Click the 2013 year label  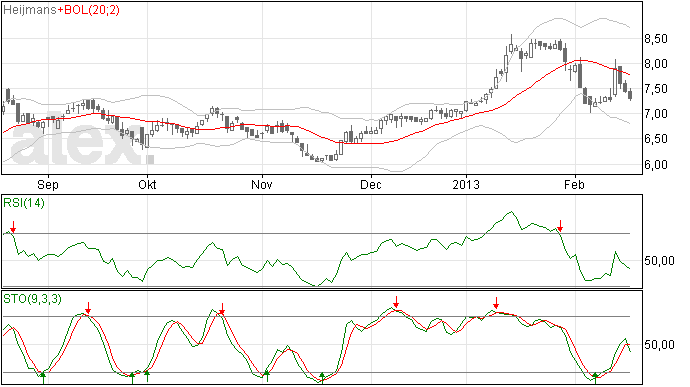click(x=466, y=184)
